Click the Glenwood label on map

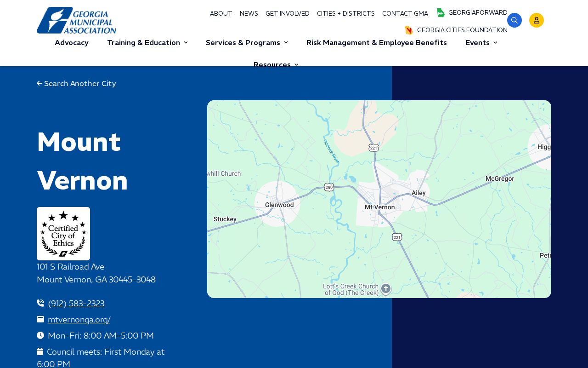coord(279,205)
